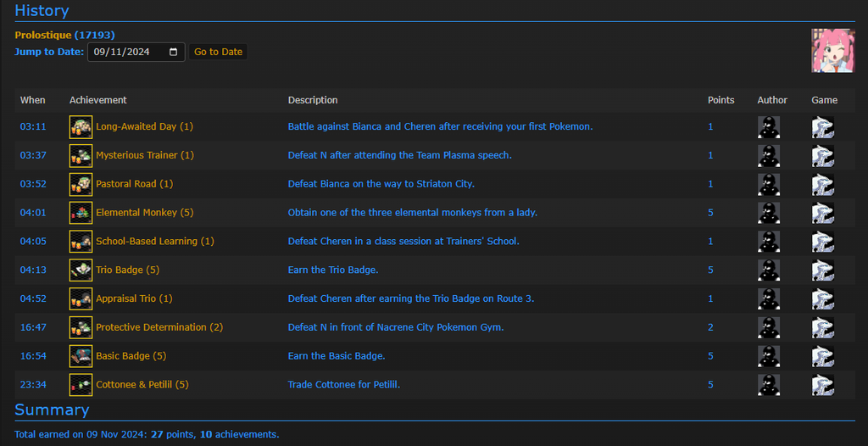Open the Prolostique user profile link
Viewport: 868px width, 446px height.
[x=43, y=35]
